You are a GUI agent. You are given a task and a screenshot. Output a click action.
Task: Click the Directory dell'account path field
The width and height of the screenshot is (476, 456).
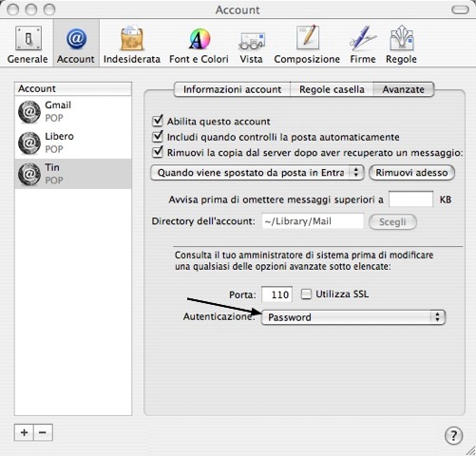[313, 220]
